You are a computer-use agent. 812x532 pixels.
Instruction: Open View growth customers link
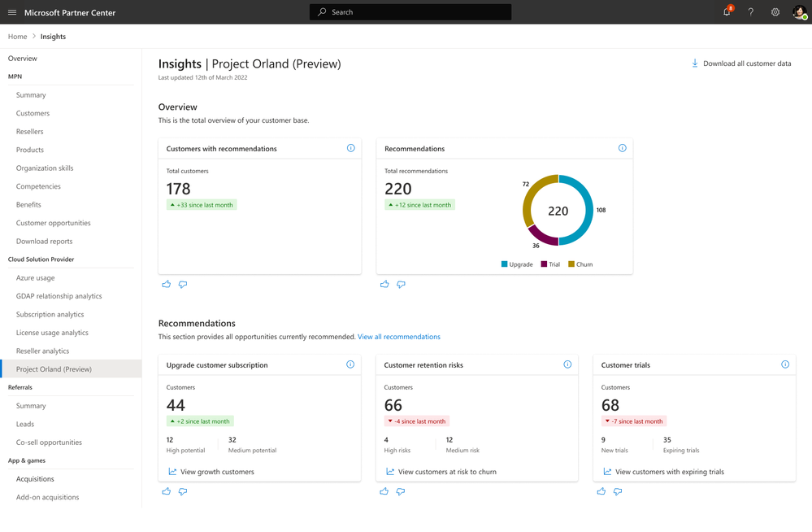point(217,472)
